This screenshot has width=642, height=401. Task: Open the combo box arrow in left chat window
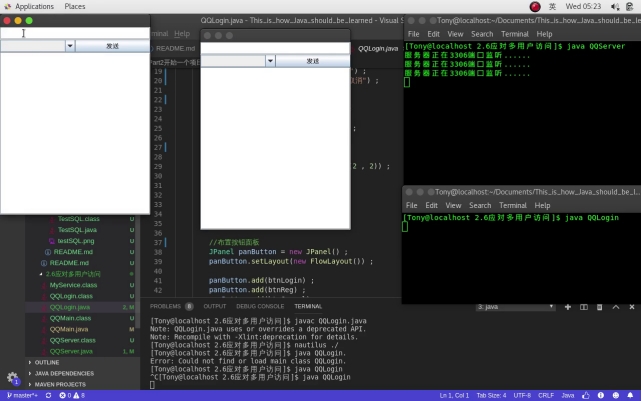[x=70, y=46]
